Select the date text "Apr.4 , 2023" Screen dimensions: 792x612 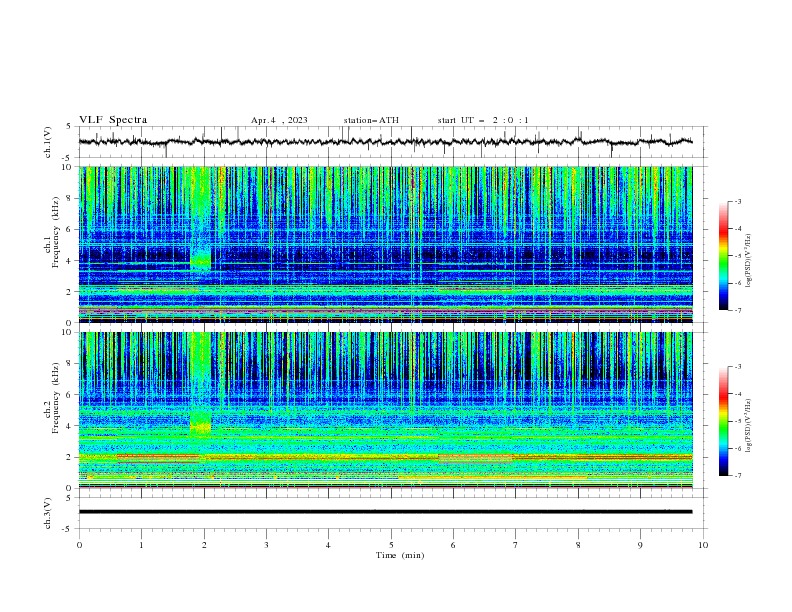pos(279,120)
